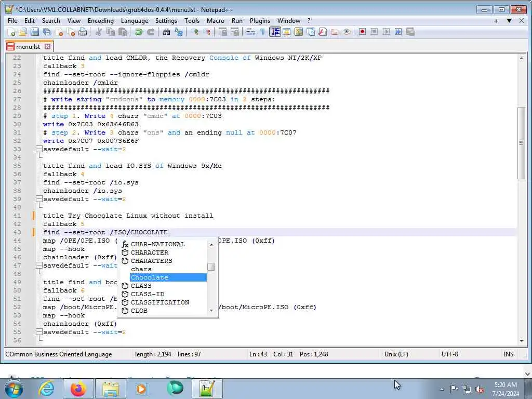Open Internet Explorer from taskbar
Viewport: 532px width, 399px height.
tap(46, 389)
